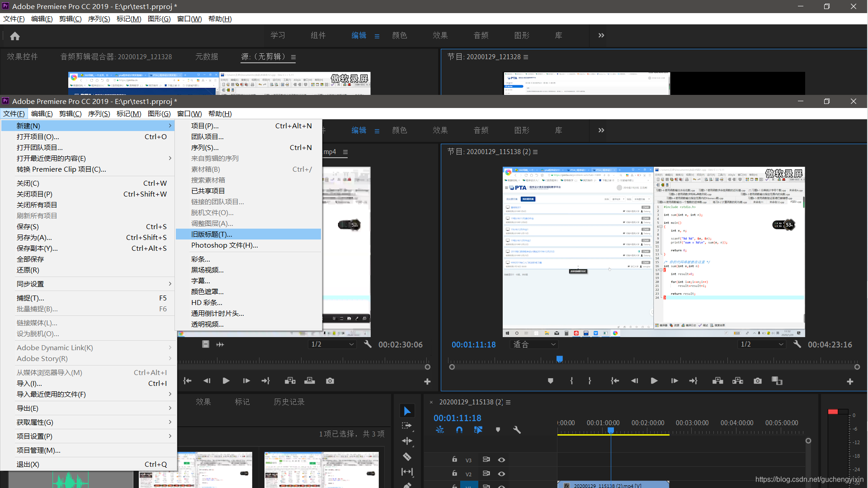Select the Slip tool
Viewport: 868px width, 488px height.
pos(407,472)
